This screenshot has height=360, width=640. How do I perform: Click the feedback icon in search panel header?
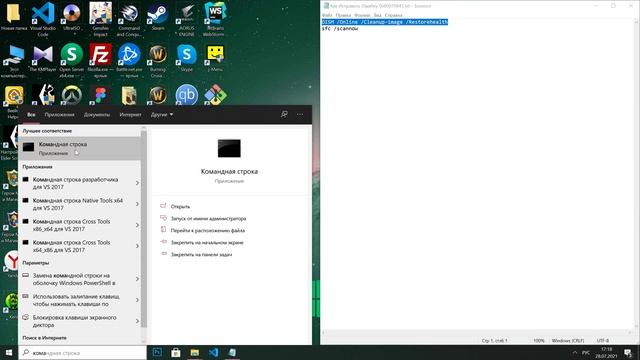tap(284, 114)
